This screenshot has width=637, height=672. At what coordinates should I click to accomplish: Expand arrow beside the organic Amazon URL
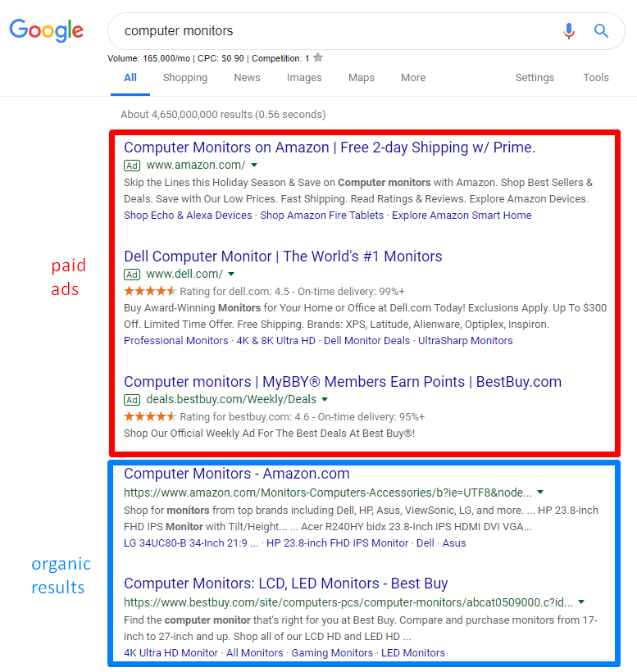pyautogui.click(x=539, y=493)
